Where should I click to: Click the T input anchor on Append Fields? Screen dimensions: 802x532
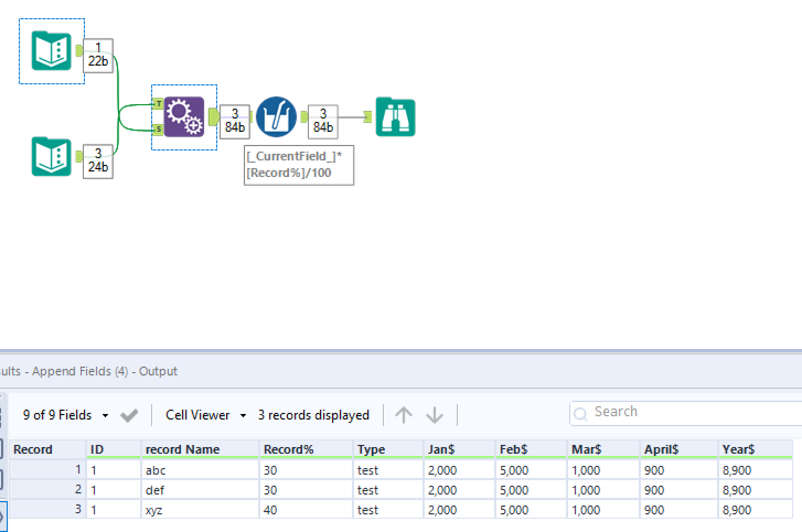(158, 103)
